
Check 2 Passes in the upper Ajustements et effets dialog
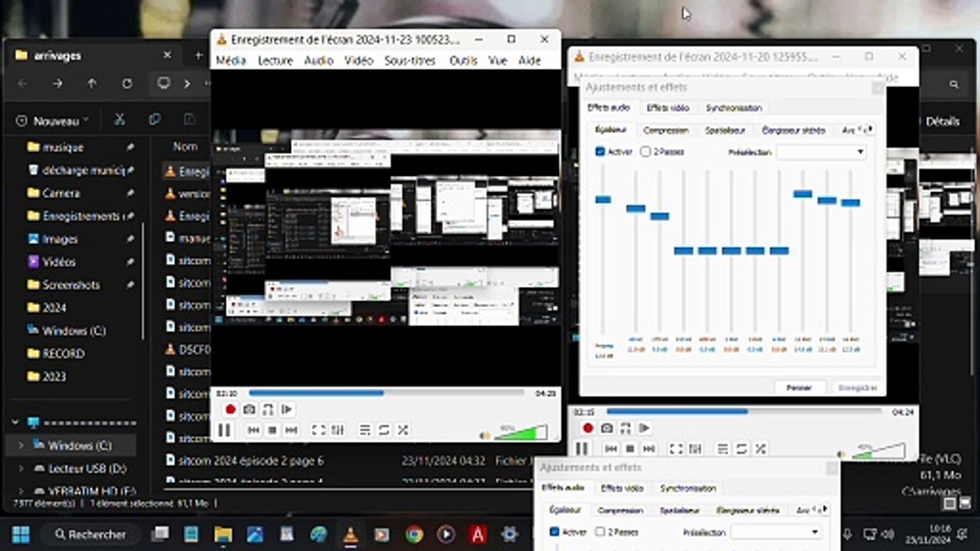[x=645, y=152]
